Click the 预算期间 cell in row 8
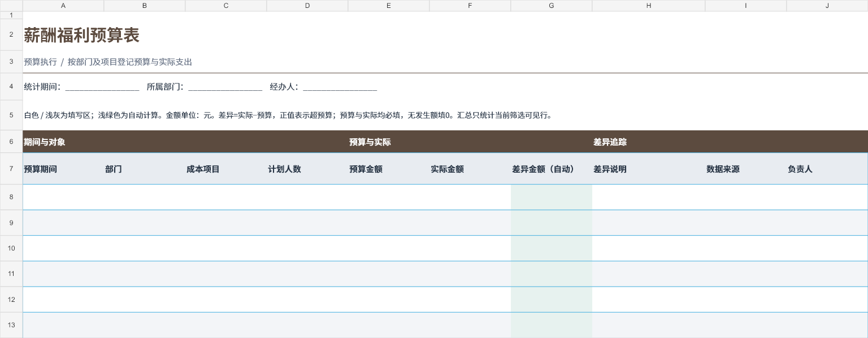868x338 pixels. tap(63, 197)
